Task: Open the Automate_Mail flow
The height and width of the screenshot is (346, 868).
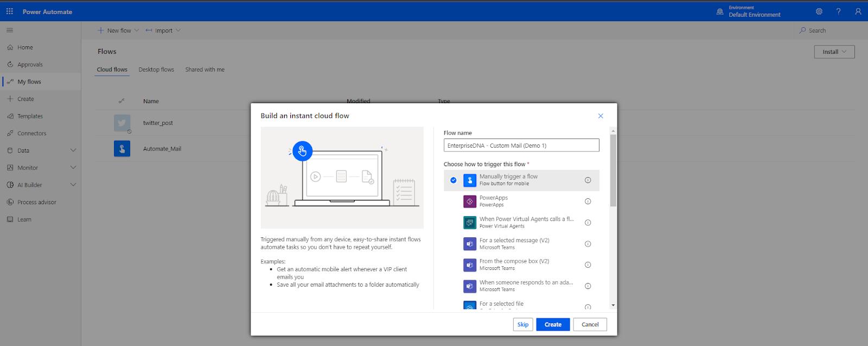Action: (x=162, y=148)
